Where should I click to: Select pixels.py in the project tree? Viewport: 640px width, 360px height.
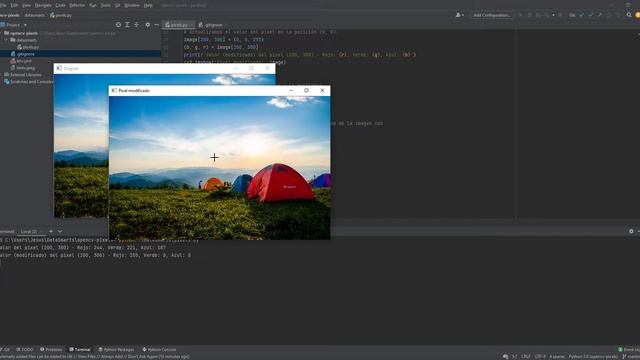tap(28, 47)
